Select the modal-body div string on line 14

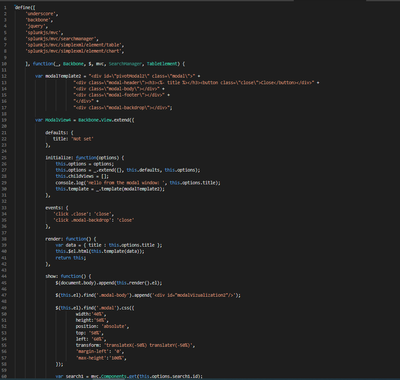coord(117,89)
